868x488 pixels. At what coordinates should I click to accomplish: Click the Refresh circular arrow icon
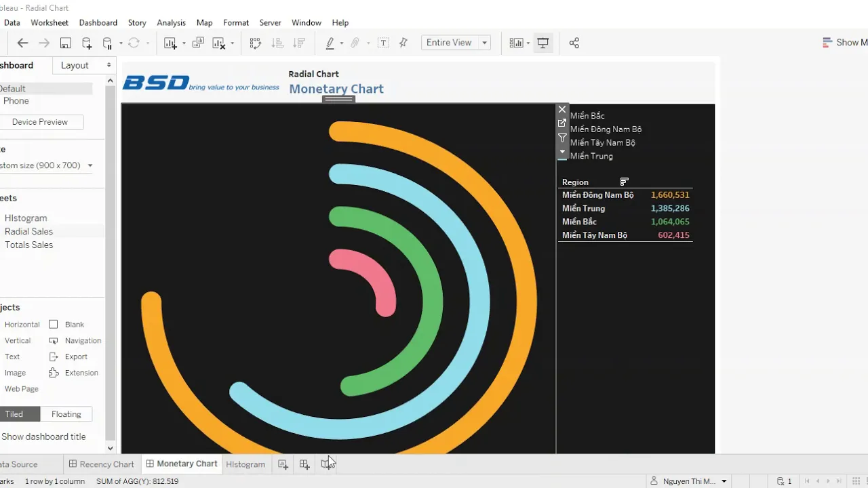(134, 43)
